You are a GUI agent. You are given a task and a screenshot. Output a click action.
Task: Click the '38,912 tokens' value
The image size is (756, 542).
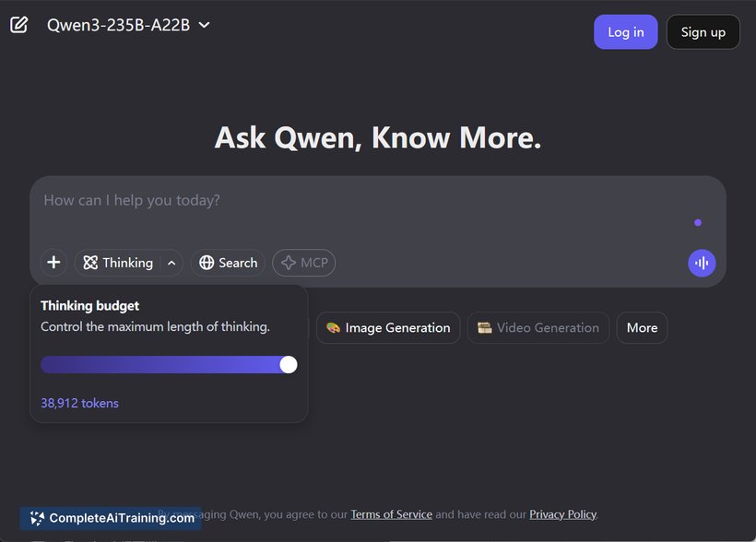pyautogui.click(x=79, y=403)
